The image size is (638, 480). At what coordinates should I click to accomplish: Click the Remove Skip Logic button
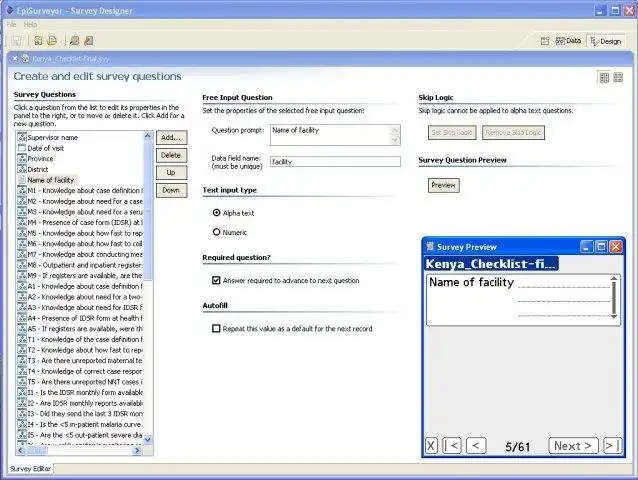513,133
